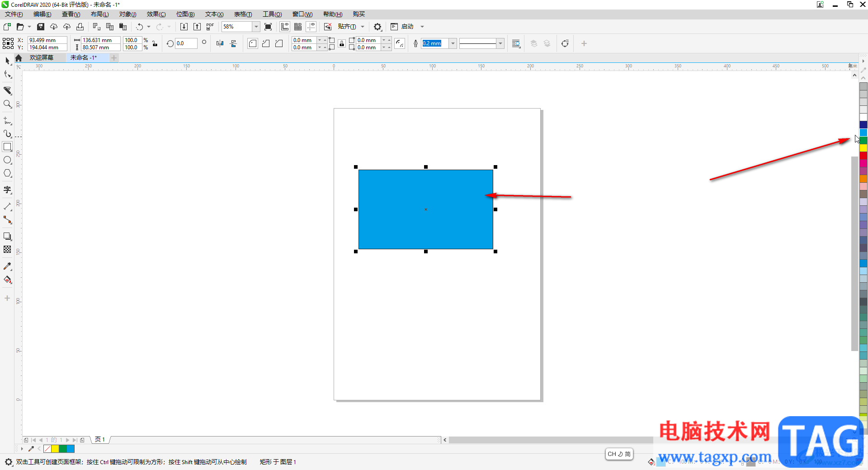Select round corner style
868x470 pixels.
pyautogui.click(x=253, y=43)
